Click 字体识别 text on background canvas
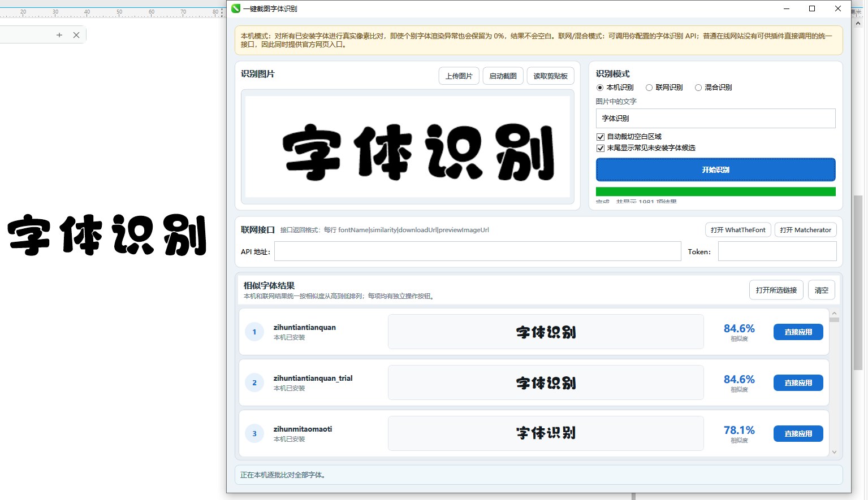Image resolution: width=868 pixels, height=500 pixels. point(107,235)
